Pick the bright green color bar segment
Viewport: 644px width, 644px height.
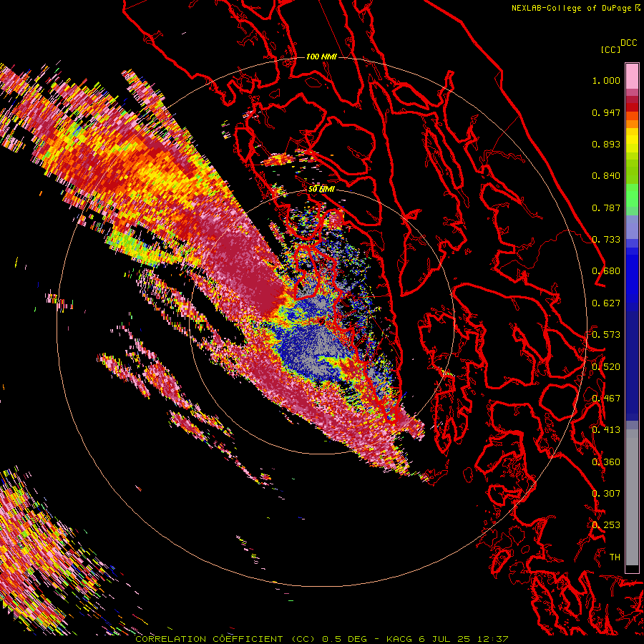click(x=632, y=195)
